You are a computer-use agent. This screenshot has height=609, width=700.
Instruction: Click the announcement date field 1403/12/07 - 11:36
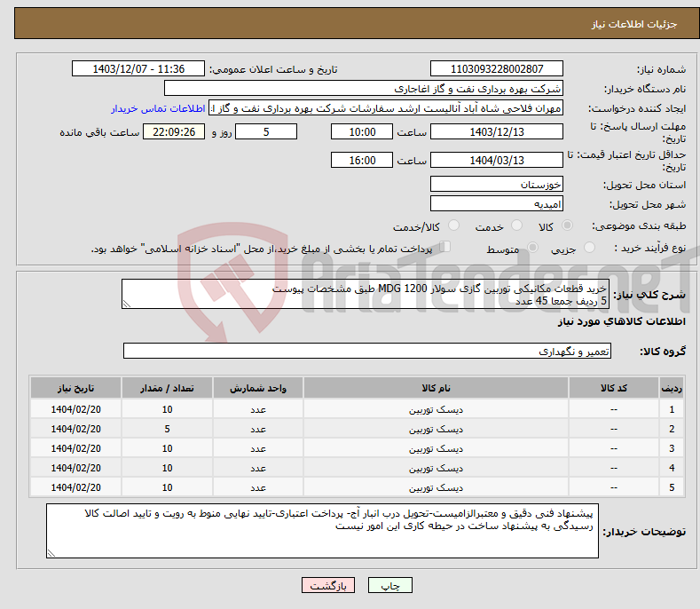click(138, 69)
